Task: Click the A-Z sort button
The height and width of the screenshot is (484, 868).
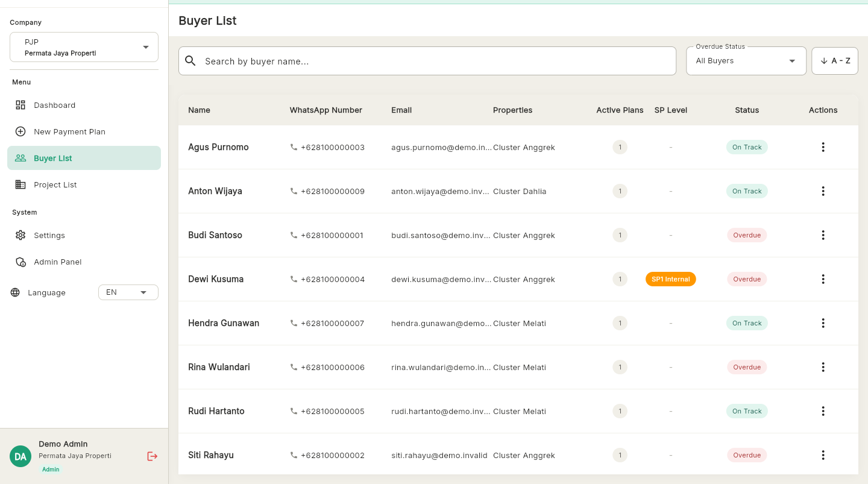Action: 835,60
